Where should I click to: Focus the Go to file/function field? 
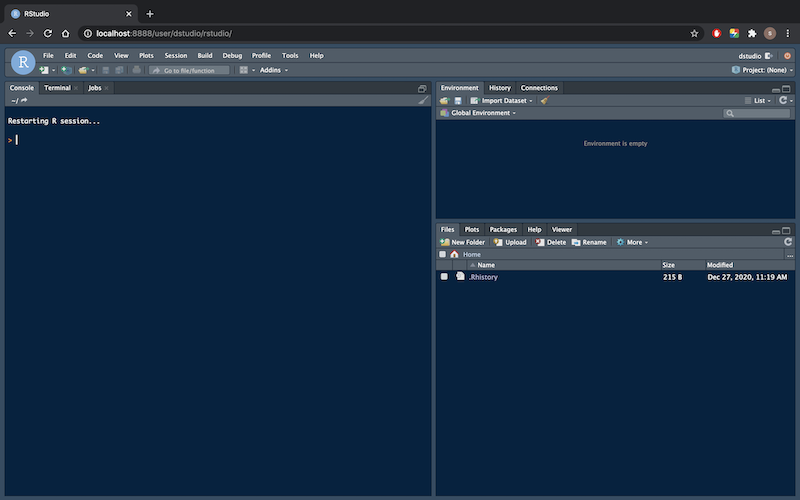click(x=189, y=70)
